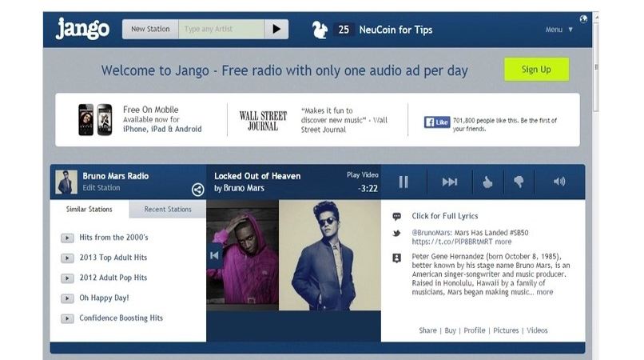
Task: Click the Twitter bird icon
Action: (397, 234)
